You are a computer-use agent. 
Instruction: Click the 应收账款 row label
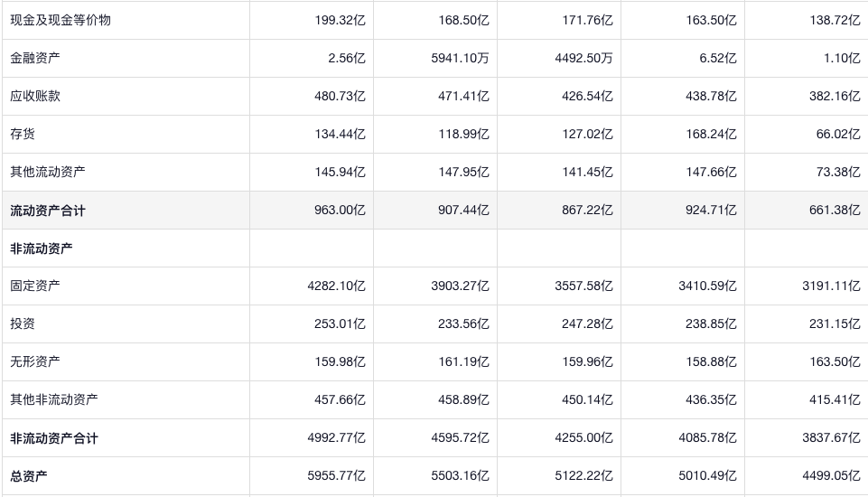click(x=36, y=96)
